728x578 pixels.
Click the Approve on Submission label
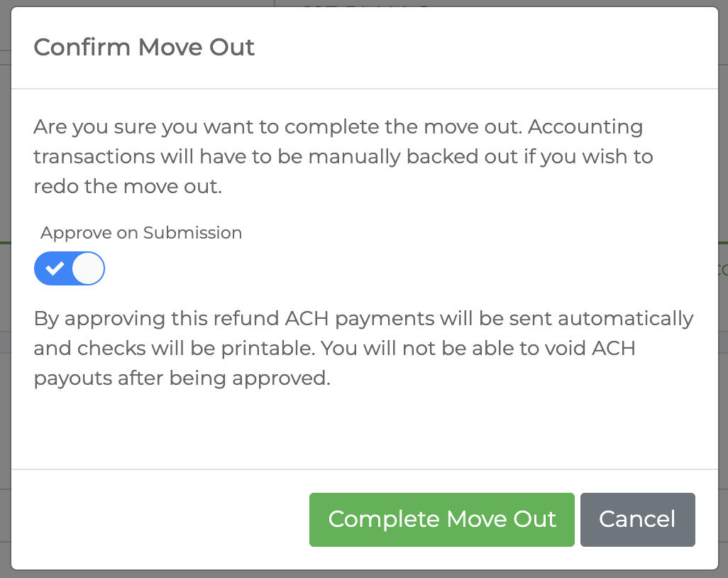[141, 232]
